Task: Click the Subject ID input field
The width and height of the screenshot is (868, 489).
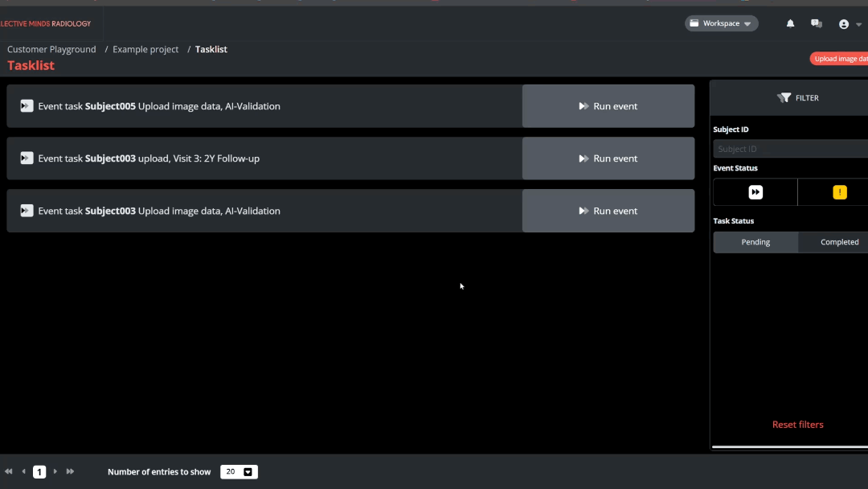Action: (x=791, y=149)
